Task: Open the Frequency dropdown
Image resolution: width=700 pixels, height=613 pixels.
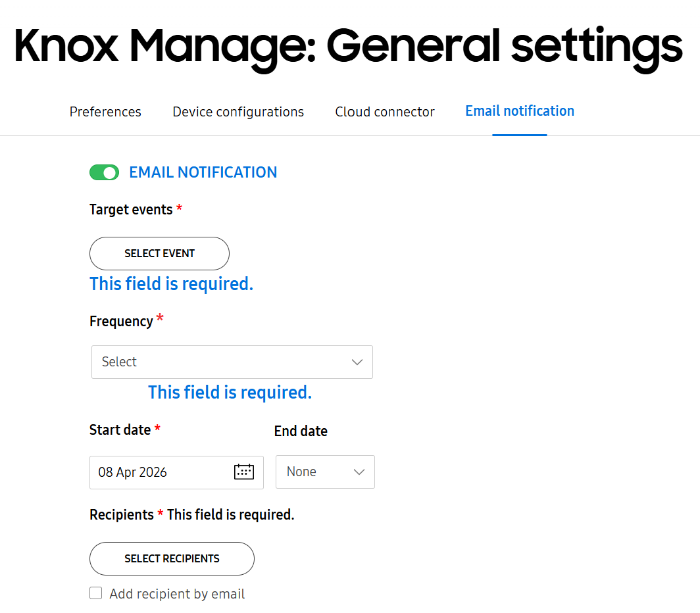Action: (x=232, y=362)
